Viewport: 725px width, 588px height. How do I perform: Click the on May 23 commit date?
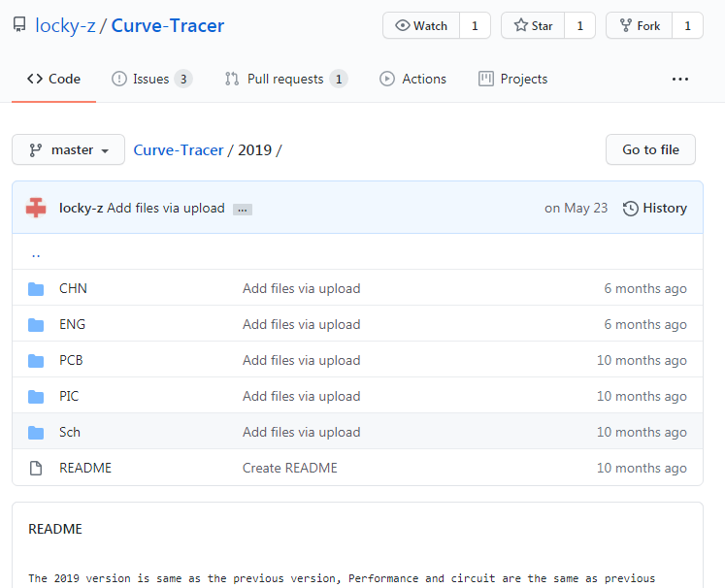(577, 208)
